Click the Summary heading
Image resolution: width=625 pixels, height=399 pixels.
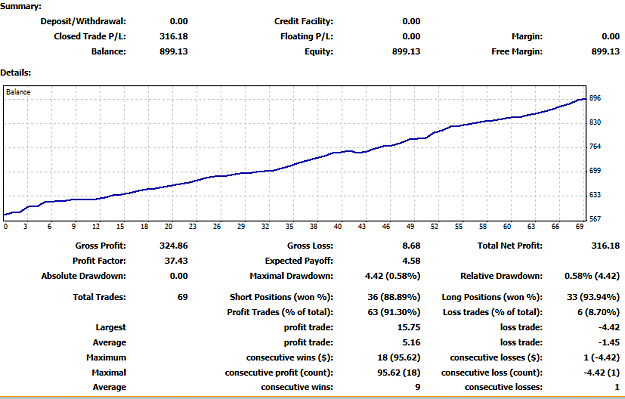coord(21,6)
